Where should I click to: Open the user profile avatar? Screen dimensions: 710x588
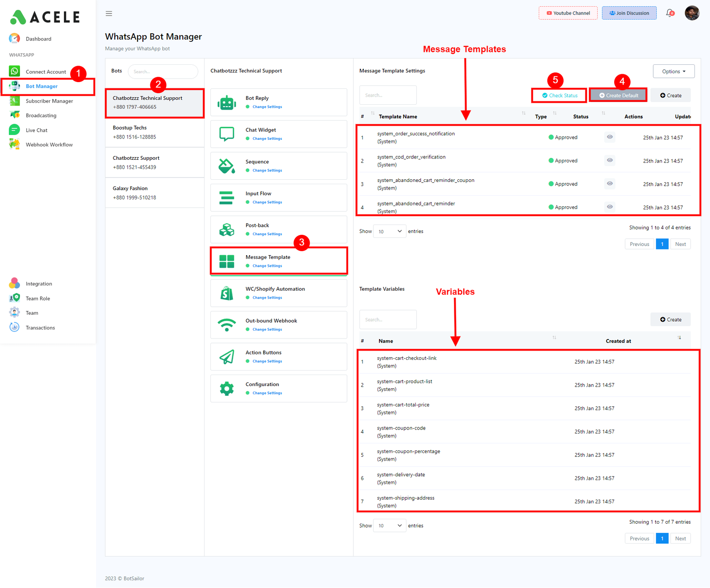point(692,13)
